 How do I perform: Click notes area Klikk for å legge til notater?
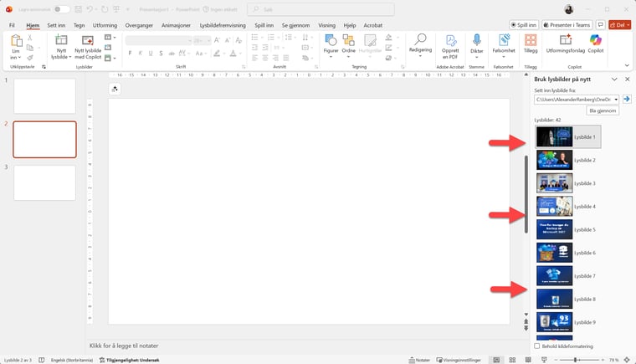[x=124, y=346]
